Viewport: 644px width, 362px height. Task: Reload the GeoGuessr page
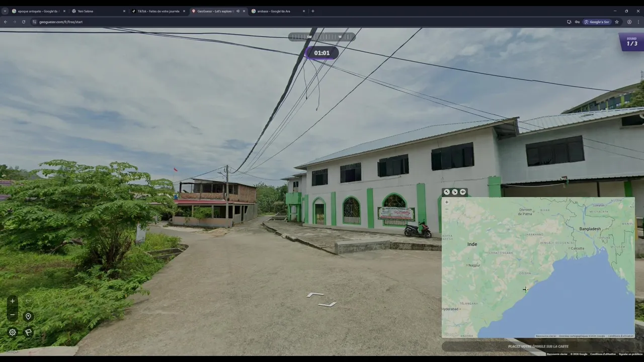[23, 22]
